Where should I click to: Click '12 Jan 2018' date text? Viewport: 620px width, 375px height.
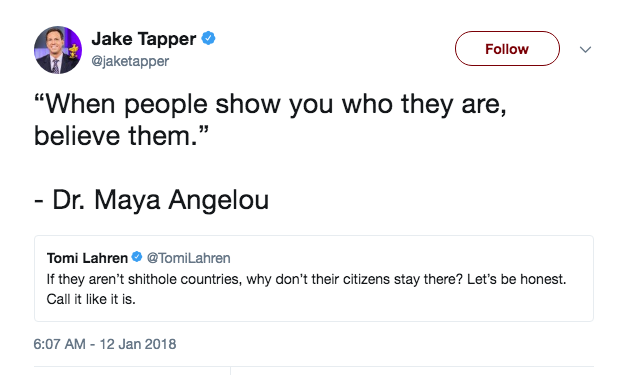tap(138, 344)
